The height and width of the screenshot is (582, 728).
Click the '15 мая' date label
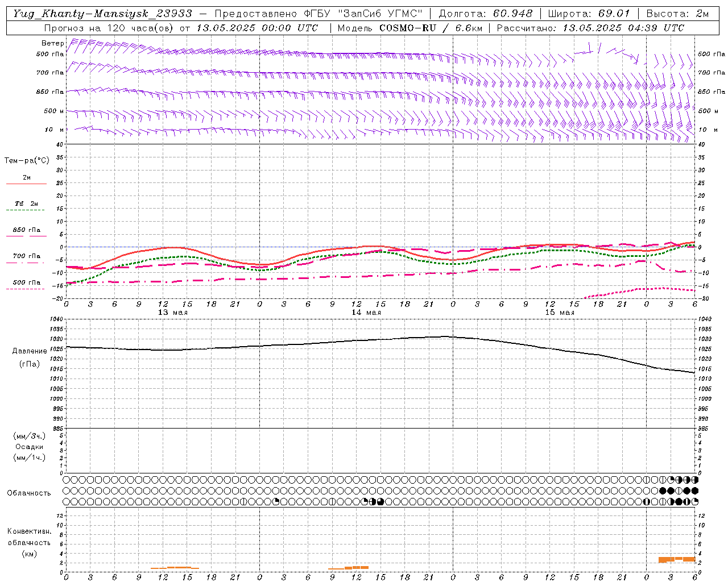click(x=559, y=312)
